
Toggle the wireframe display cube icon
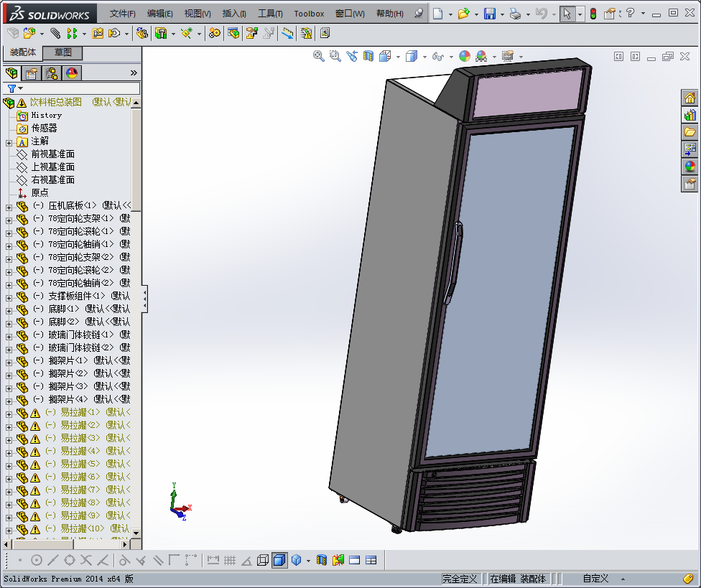tap(263, 560)
